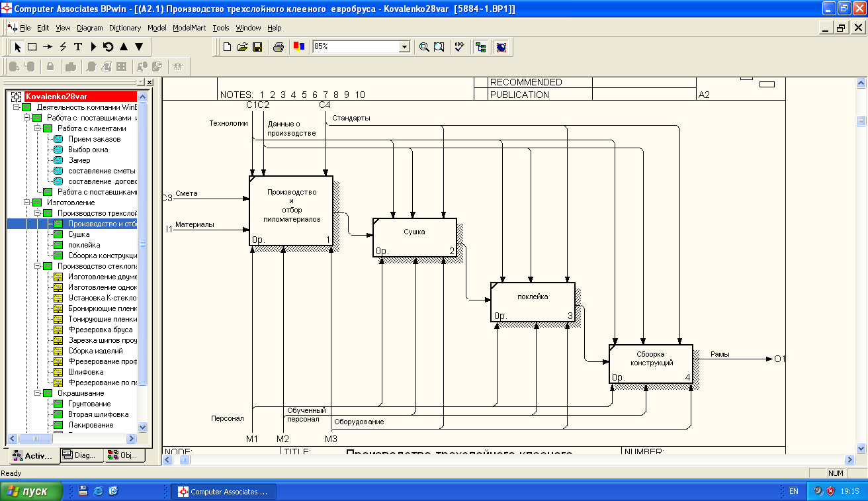868x501 pixels.
Task: Select Прием заказов in the tree
Action: pyautogui.click(x=95, y=139)
